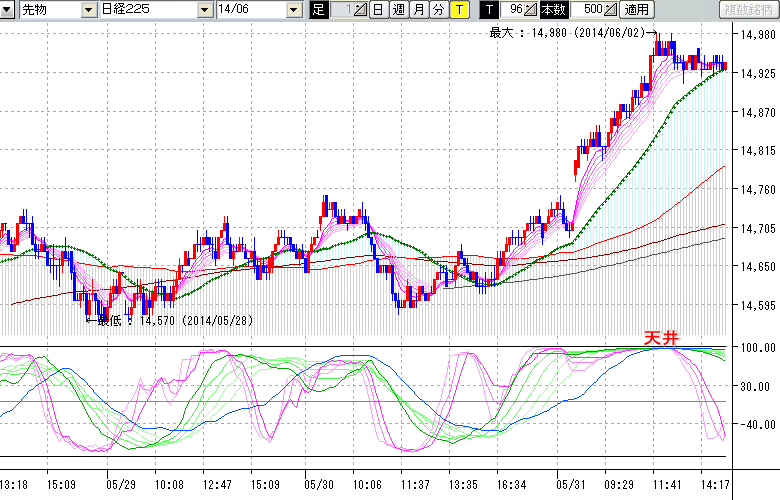The height and width of the screenshot is (500, 780).
Task: Click the leftmost dropdown arrow before 先物
Action: 8,10
